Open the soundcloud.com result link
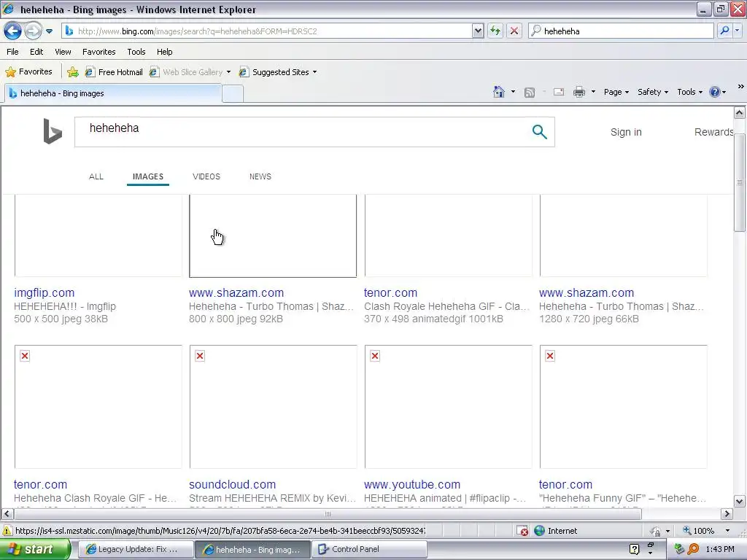 pos(233,485)
